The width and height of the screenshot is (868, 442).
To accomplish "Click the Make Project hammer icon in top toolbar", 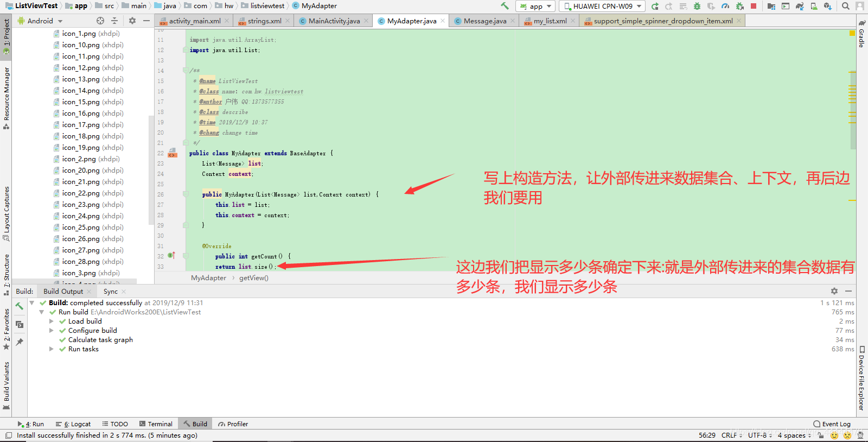I will pos(505,6).
